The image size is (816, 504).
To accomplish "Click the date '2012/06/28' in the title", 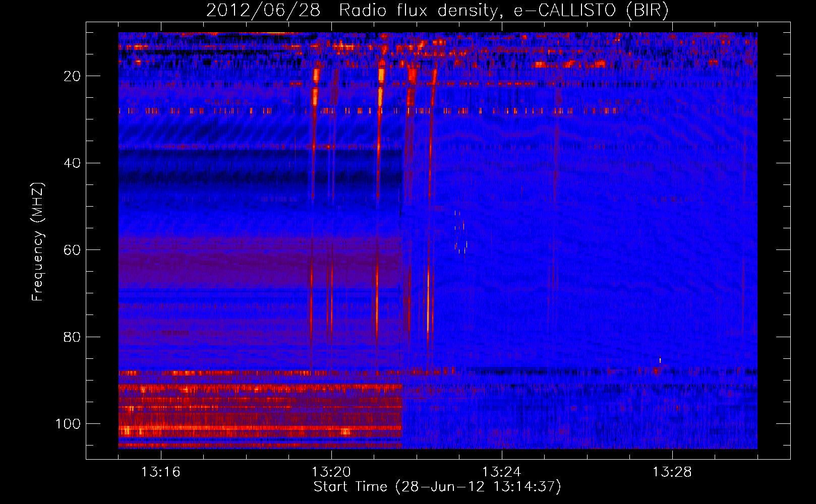I will pos(263,11).
